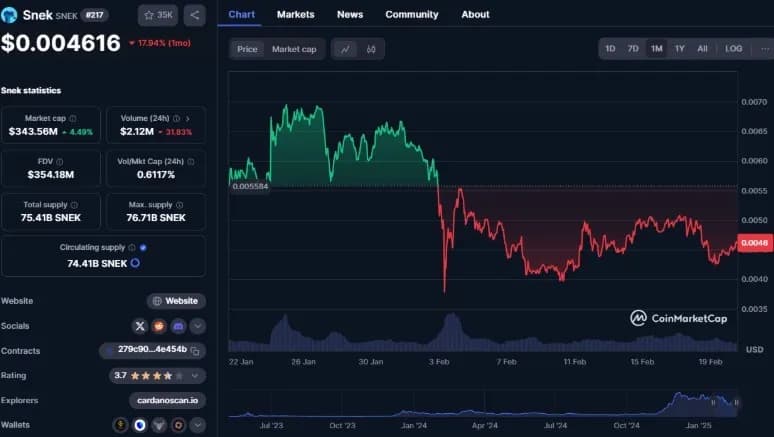Switch chart data to Market cap
This screenshot has height=437, width=774.
pos(294,49)
